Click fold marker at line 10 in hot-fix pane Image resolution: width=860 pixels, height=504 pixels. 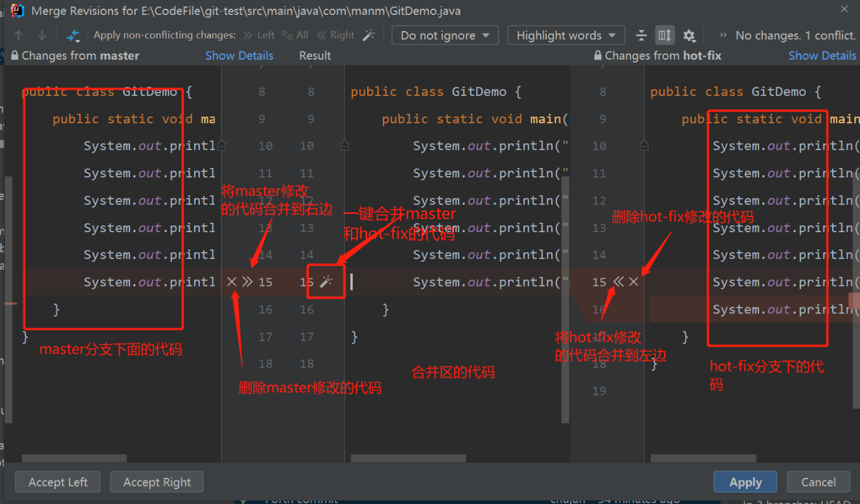click(644, 146)
